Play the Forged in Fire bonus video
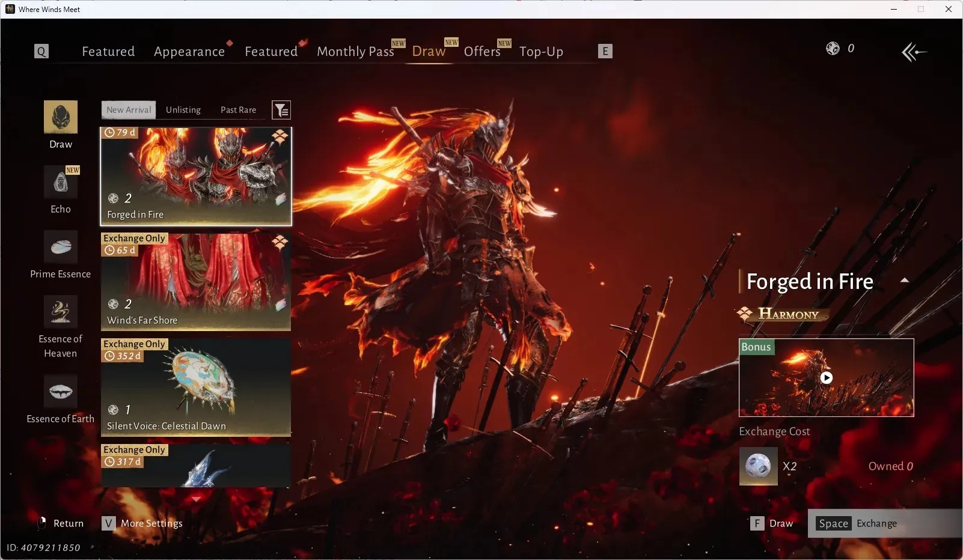Screen dimensions: 963x560 [x=827, y=378]
